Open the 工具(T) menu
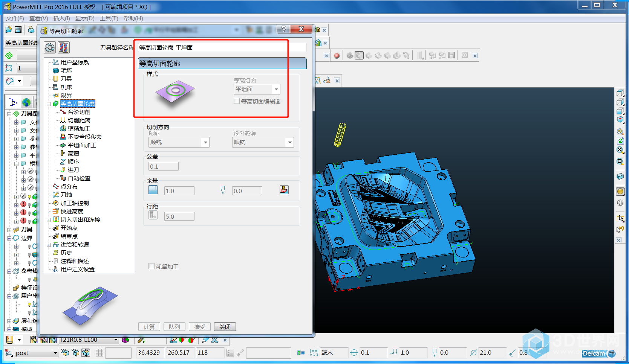The height and width of the screenshot is (364, 629). (x=109, y=18)
